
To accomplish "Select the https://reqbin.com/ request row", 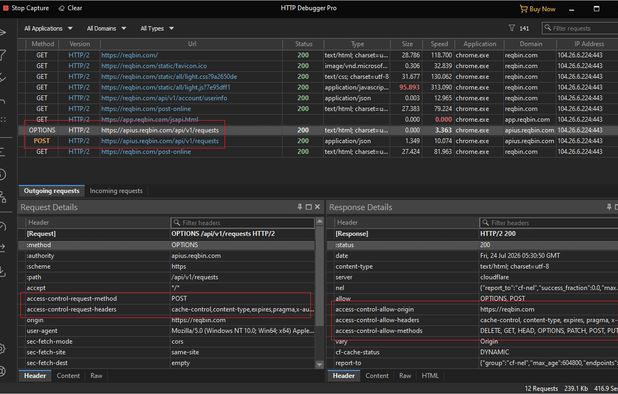I will click(318, 55).
